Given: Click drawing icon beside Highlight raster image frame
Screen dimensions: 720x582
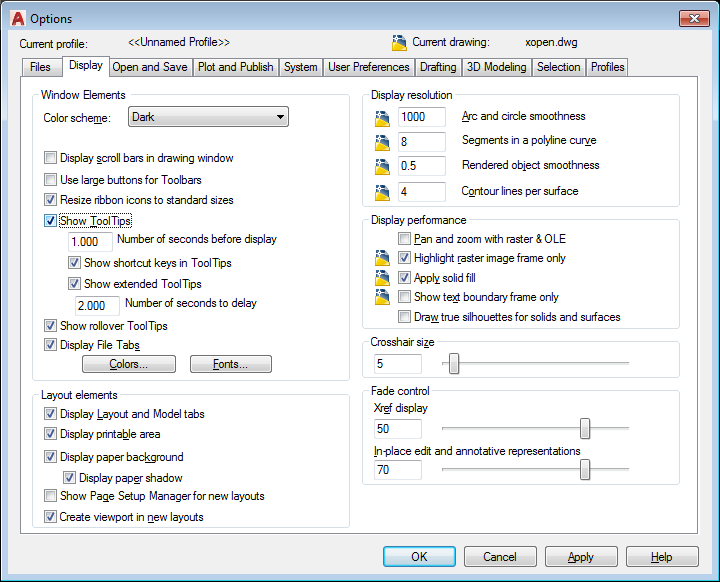Looking at the screenshot, I should tap(380, 259).
